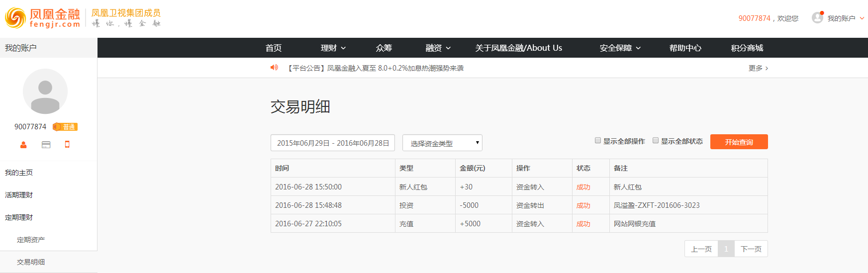This screenshot has width=868, height=273.
Task: Expand the 安全保障 navigation dropdown
Action: point(620,48)
